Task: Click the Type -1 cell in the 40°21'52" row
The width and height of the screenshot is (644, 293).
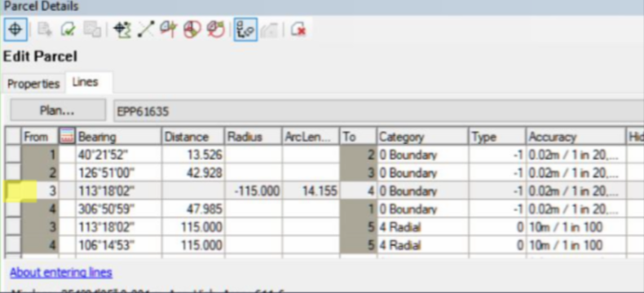Action: [x=496, y=155]
